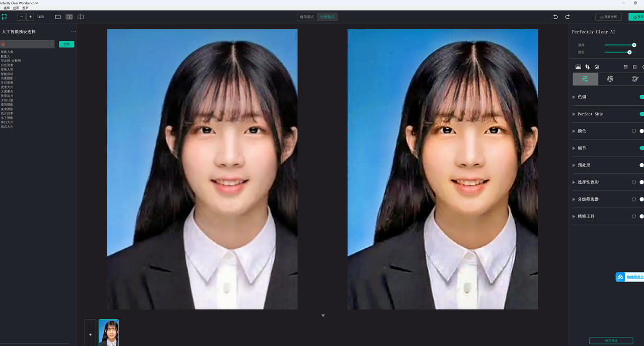
Task: Click the 保存预设 button
Action: [611, 341]
